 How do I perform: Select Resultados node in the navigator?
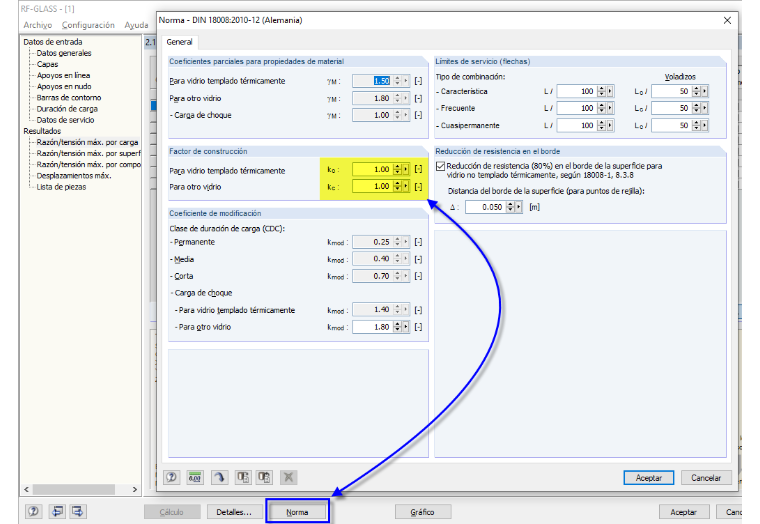point(42,131)
